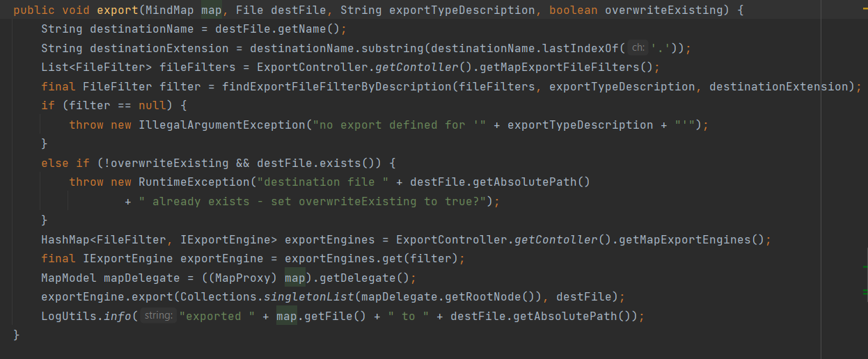This screenshot has width=868, height=359.
Task: Click 'exportTypeDescription' in the method signature
Action: tap(462, 10)
